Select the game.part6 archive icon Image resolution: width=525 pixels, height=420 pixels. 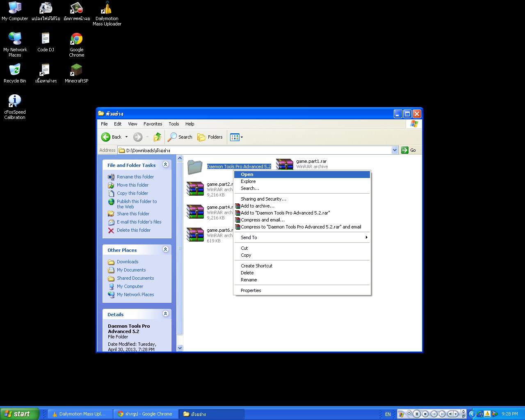pos(195,235)
